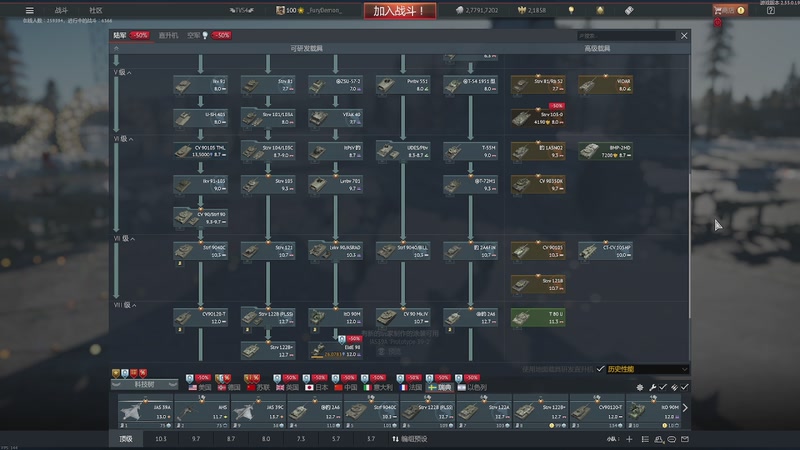Select the 顶级 top-tier preset
Image resolution: width=800 pixels, height=450 pixels.
(x=126, y=439)
